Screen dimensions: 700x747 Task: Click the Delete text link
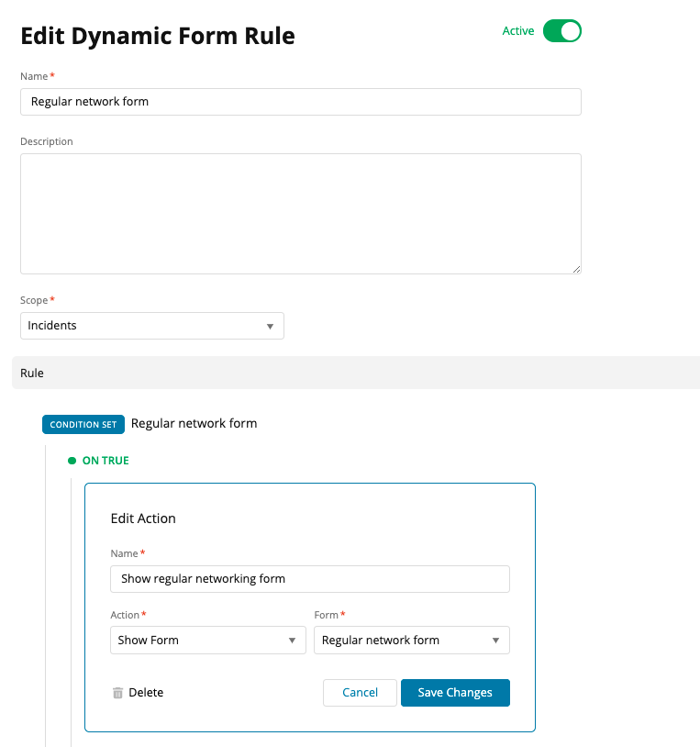pos(146,693)
